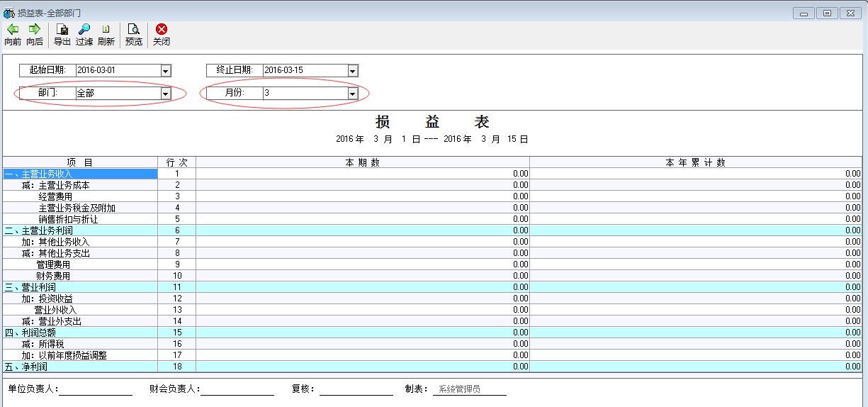The width and height of the screenshot is (868, 407).
Task: Maximize the window using title bar button
Action: point(827,13)
